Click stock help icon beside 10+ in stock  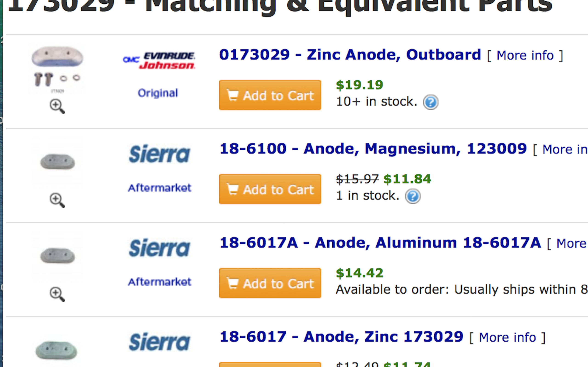pos(431,102)
